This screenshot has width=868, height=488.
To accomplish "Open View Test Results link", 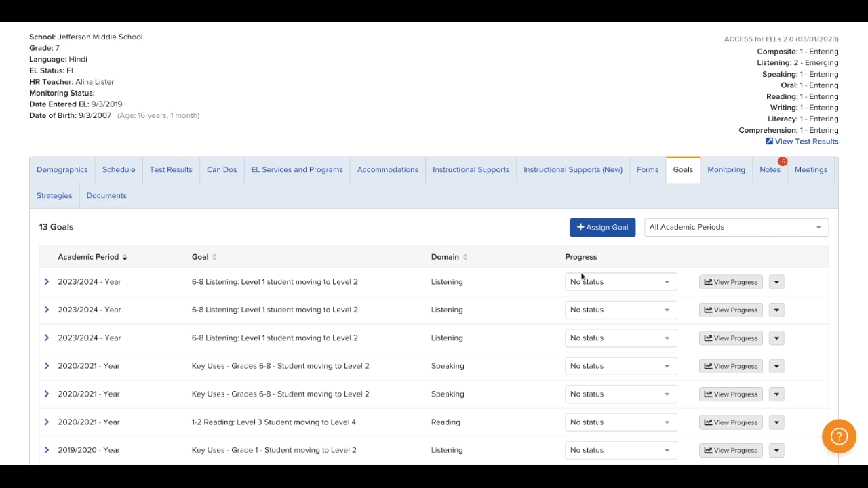I will click(802, 142).
